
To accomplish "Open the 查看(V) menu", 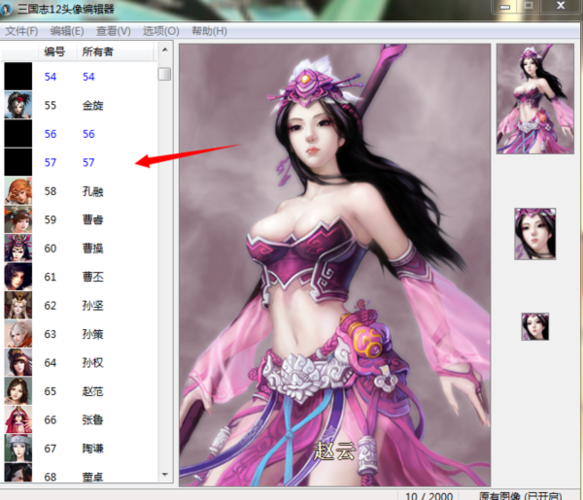I will 113,31.
